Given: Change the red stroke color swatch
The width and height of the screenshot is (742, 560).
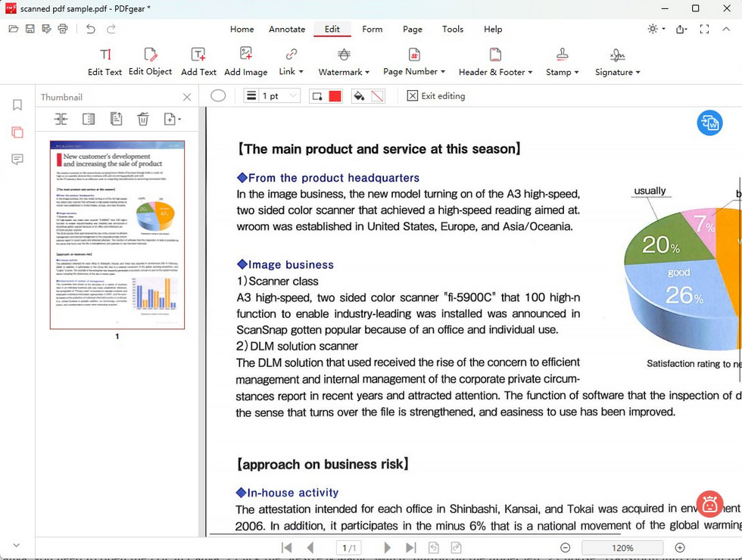Looking at the screenshot, I should click(x=334, y=95).
